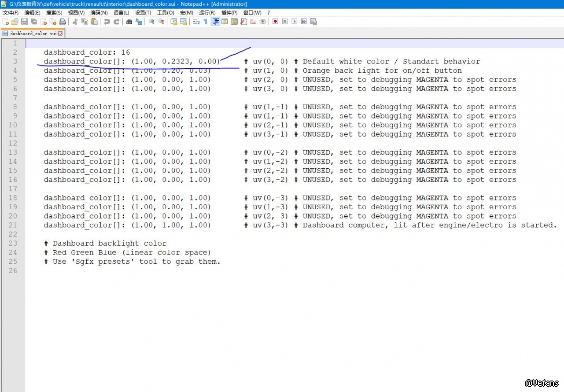
Task: Undo the last edit via toolbar
Action: (107, 22)
